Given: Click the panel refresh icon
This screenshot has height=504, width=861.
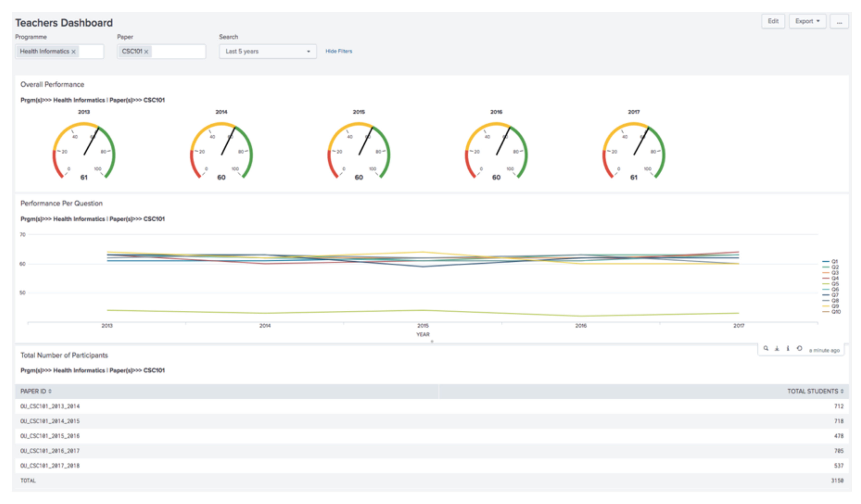Looking at the screenshot, I should [799, 348].
